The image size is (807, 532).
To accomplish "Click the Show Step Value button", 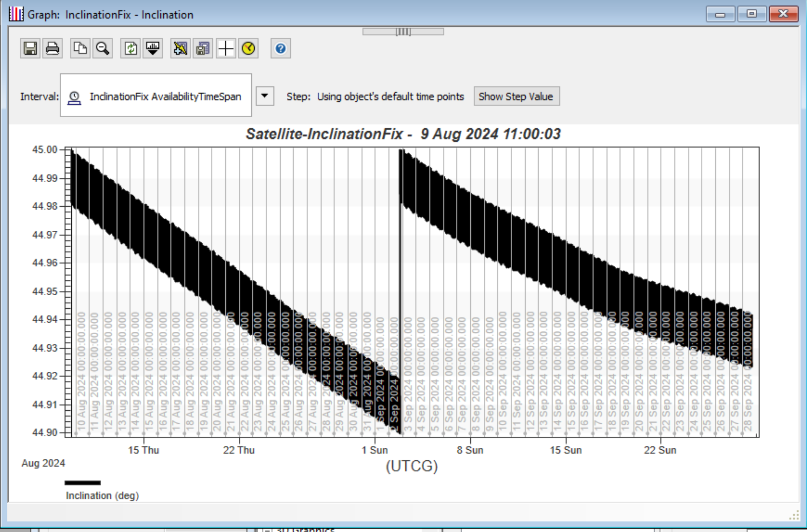I will 516,96.
